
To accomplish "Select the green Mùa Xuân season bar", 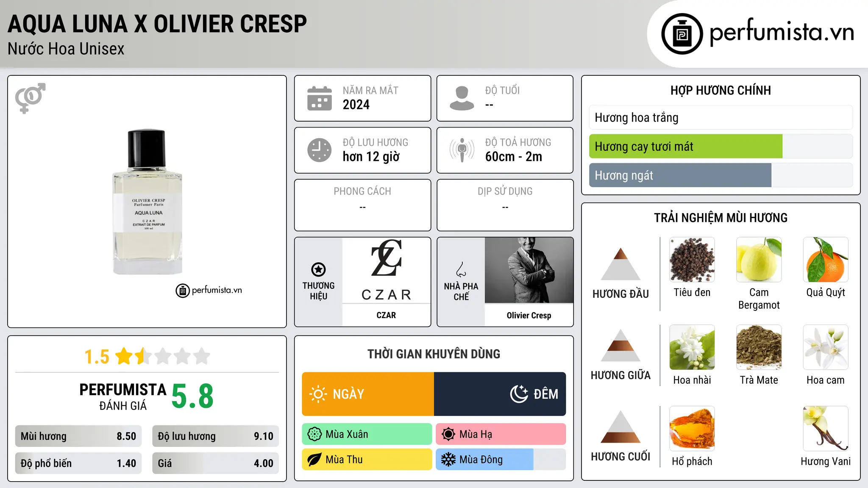I will pos(367,434).
